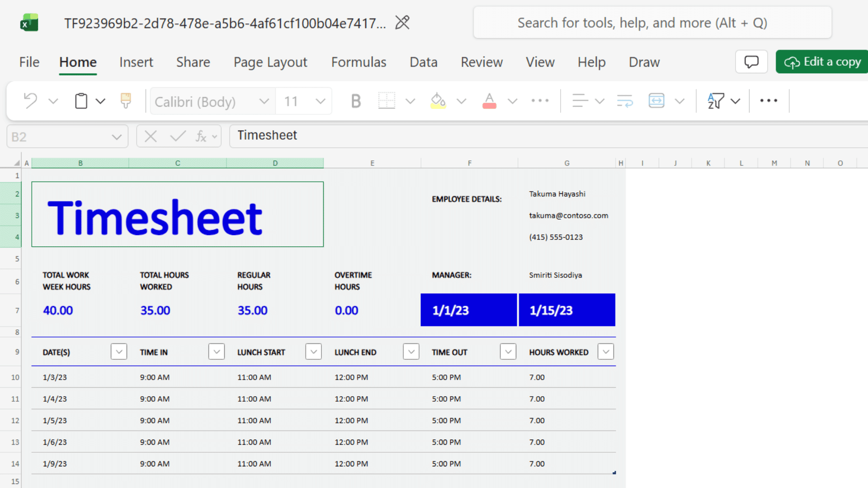Switch to the View tab
This screenshot has width=868, height=488.
click(540, 62)
